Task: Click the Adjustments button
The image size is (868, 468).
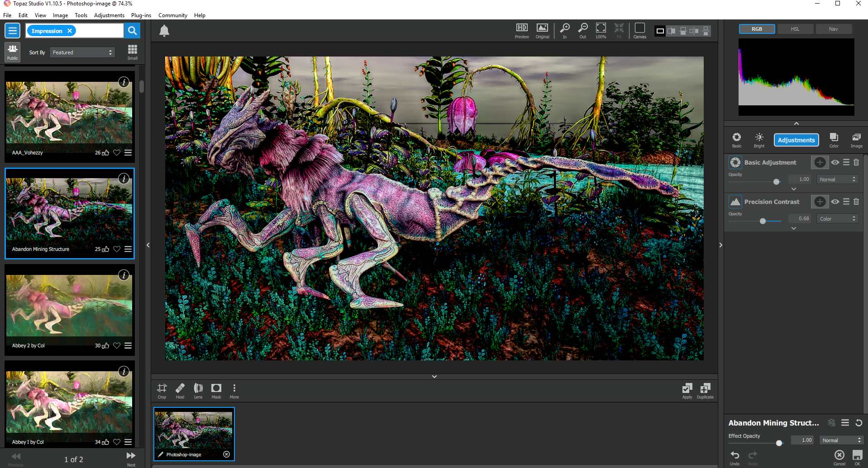Action: (x=796, y=140)
